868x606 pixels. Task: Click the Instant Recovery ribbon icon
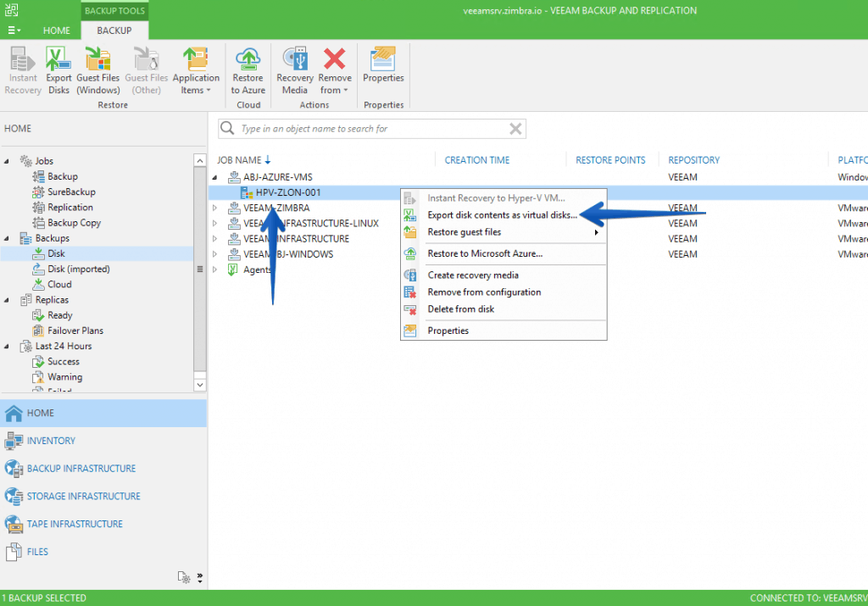point(23,70)
